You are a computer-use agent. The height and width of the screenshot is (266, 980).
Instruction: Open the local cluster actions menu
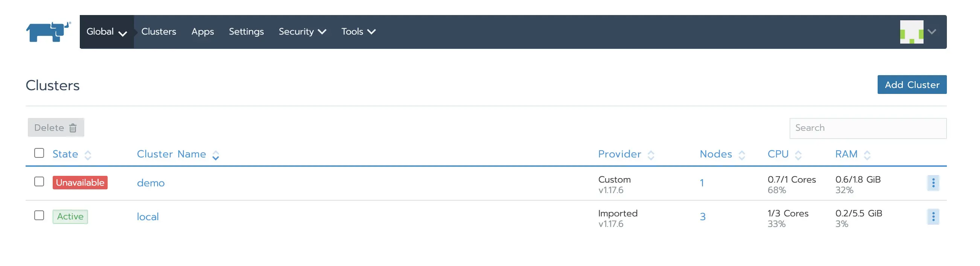point(933,217)
